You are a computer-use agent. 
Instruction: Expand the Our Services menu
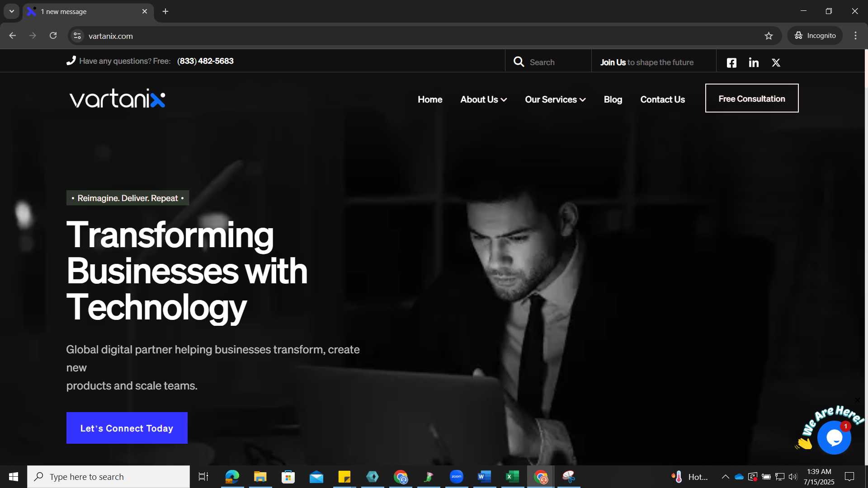point(555,99)
